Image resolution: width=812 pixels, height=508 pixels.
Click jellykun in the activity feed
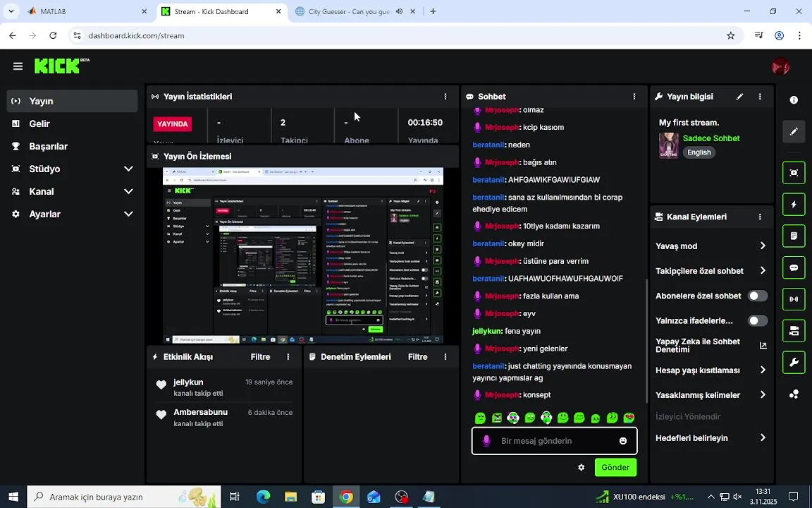(188, 382)
